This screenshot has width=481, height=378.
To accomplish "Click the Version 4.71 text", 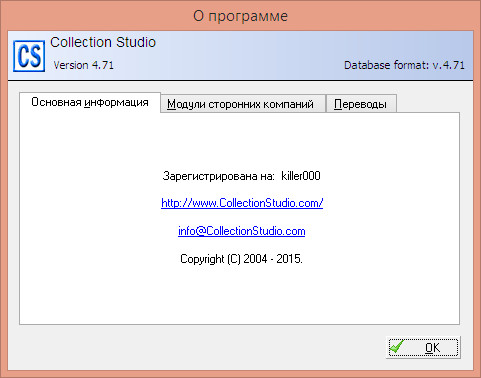I will (84, 65).
